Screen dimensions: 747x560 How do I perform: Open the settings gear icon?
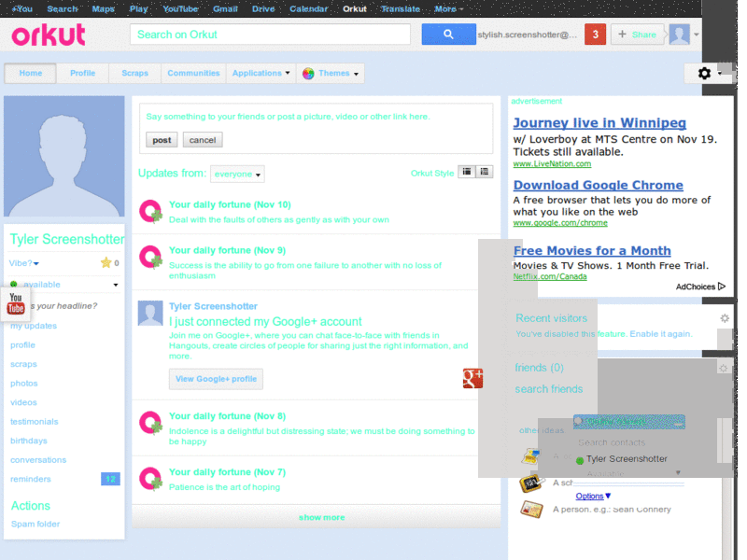[704, 74]
